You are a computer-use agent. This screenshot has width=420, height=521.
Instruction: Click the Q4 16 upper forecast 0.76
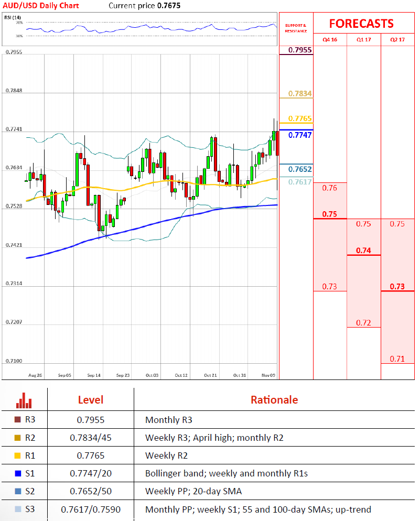tap(330, 188)
